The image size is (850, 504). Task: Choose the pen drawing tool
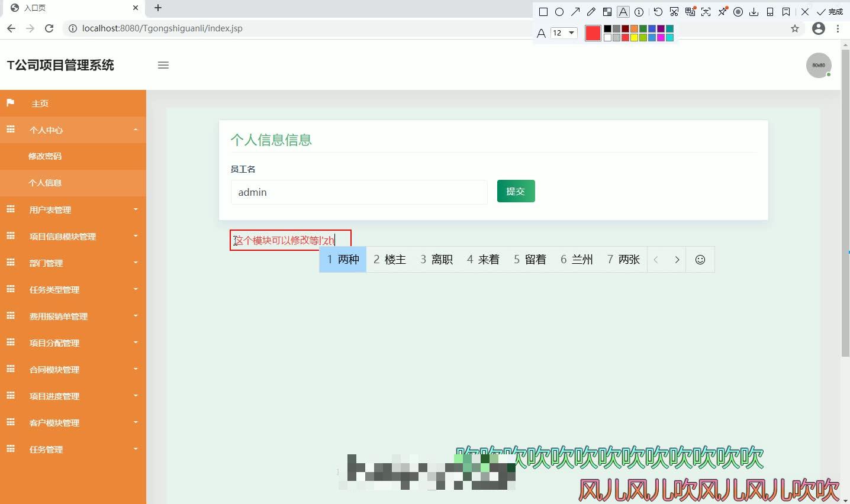point(591,11)
